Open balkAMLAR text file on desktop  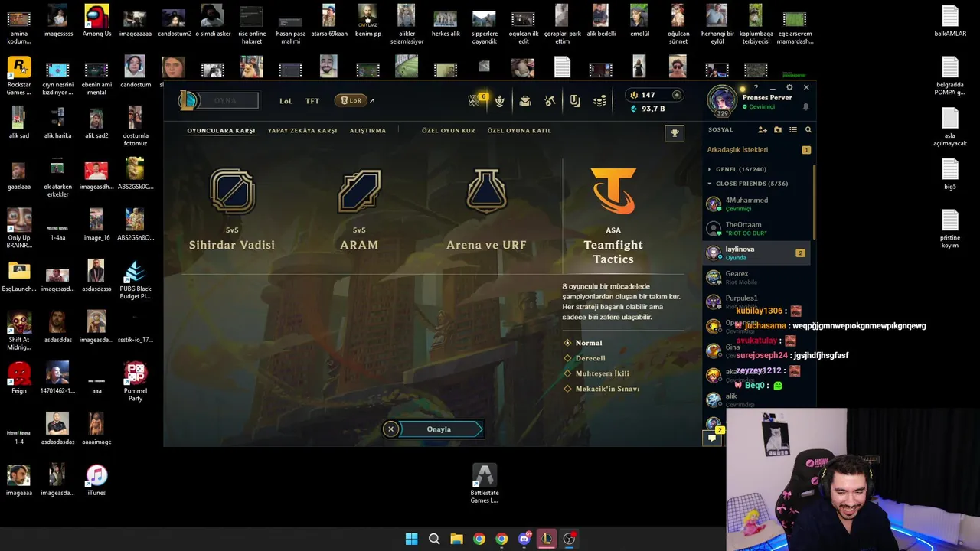[950, 21]
